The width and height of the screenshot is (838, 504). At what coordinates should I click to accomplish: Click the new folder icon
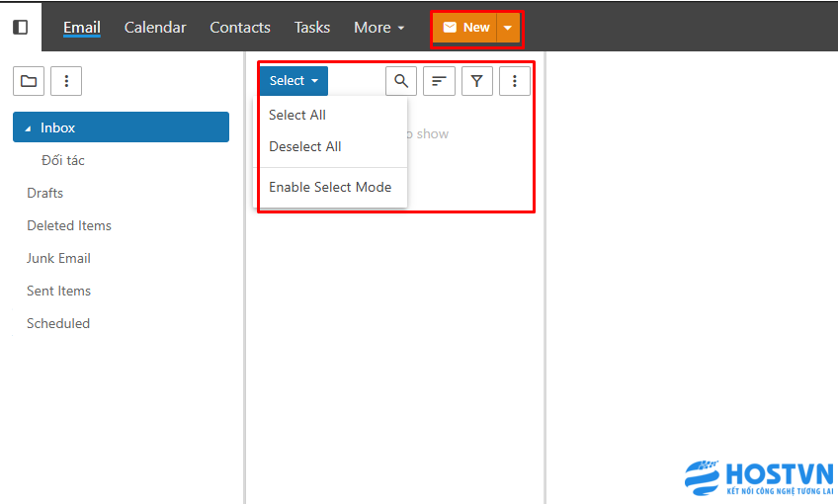(29, 81)
